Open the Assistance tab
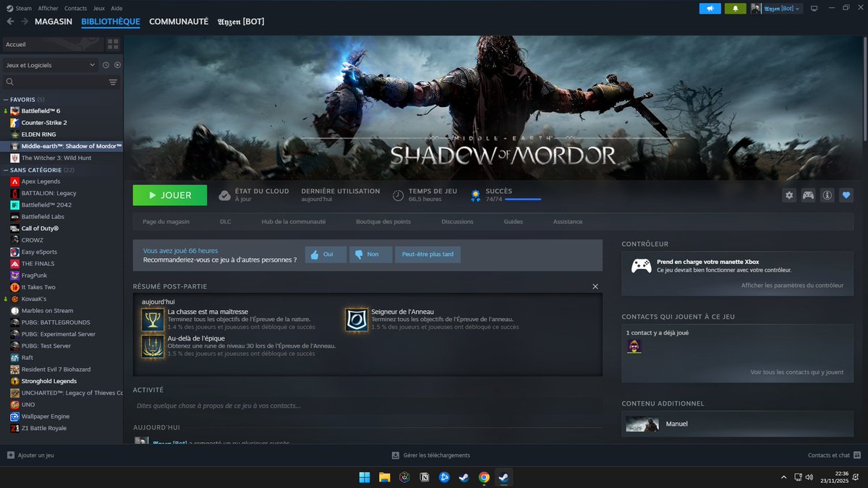 pyautogui.click(x=568, y=221)
